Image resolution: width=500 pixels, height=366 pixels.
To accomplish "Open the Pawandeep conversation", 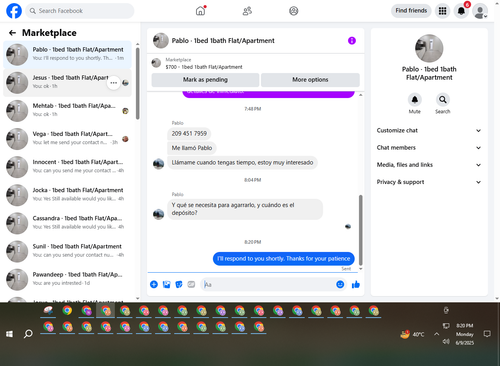I will pyautogui.click(x=67, y=279).
